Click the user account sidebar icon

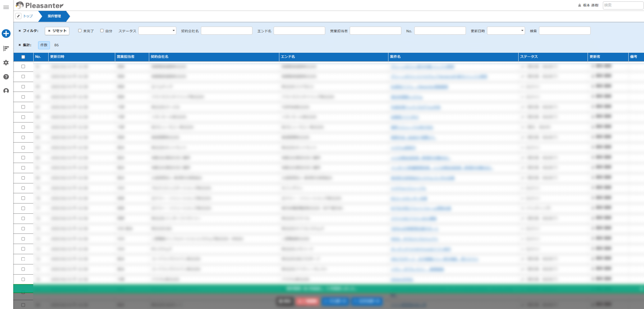point(6,91)
